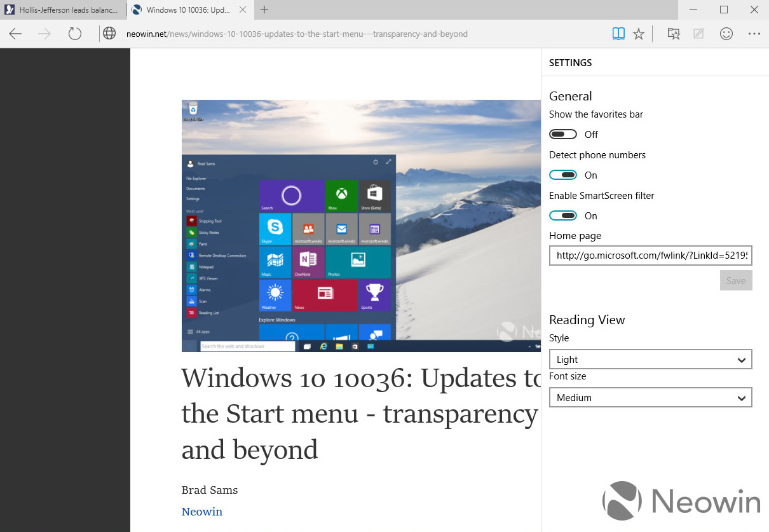Click Neowin favicon on active tab
The height and width of the screenshot is (532, 769).
click(137, 10)
